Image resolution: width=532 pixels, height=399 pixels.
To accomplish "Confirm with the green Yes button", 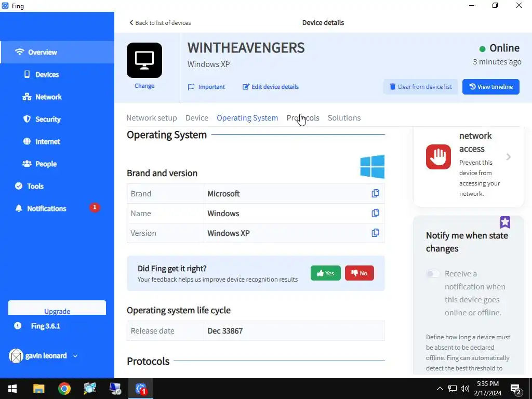I will click(325, 273).
